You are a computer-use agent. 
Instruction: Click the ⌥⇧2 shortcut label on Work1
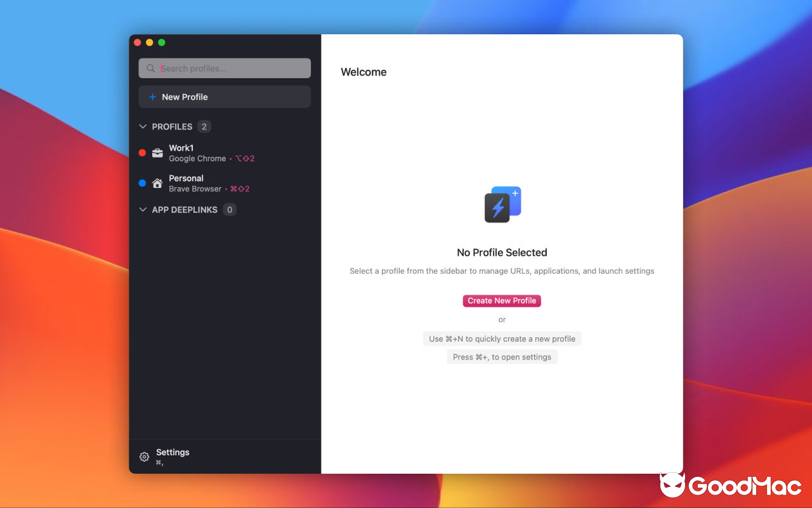pos(245,158)
